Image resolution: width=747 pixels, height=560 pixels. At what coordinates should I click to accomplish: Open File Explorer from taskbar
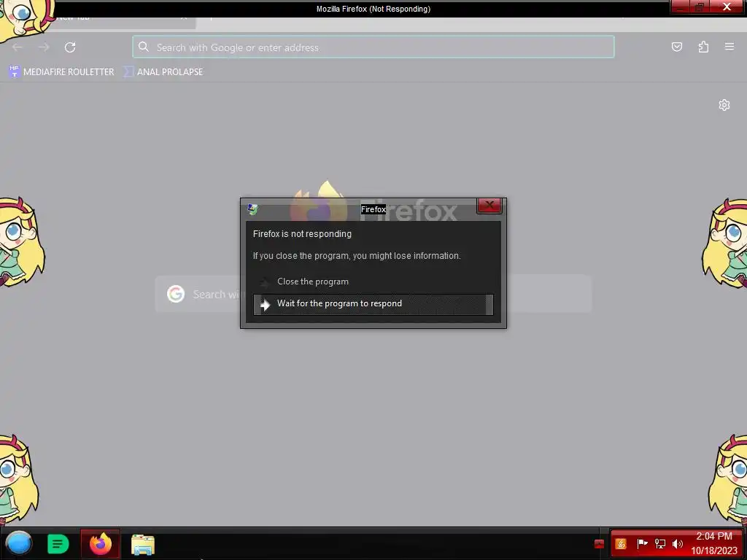coord(142,544)
